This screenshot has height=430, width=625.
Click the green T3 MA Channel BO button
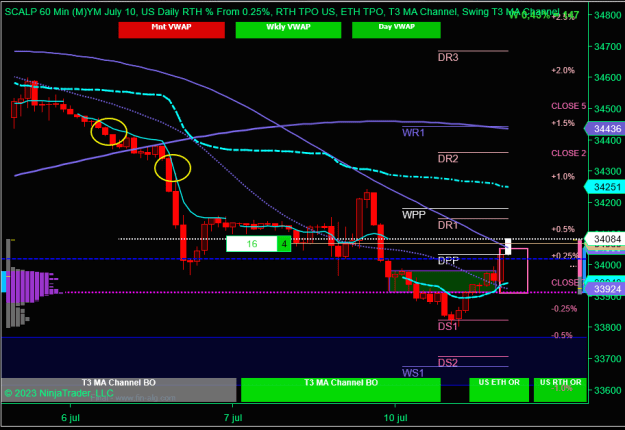(341, 390)
